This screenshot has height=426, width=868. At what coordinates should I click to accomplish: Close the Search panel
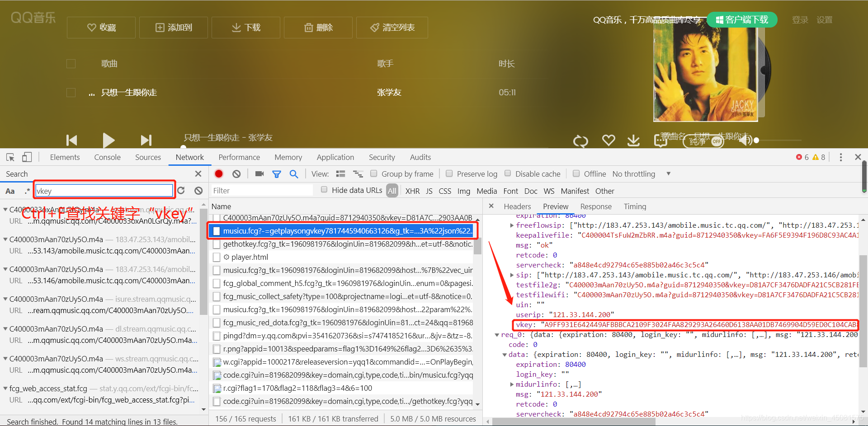[198, 174]
